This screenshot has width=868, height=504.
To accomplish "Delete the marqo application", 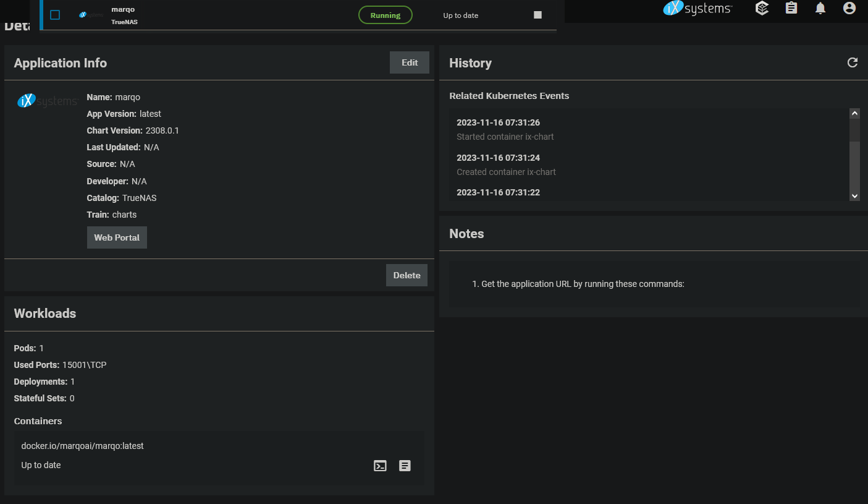I will pos(407,275).
